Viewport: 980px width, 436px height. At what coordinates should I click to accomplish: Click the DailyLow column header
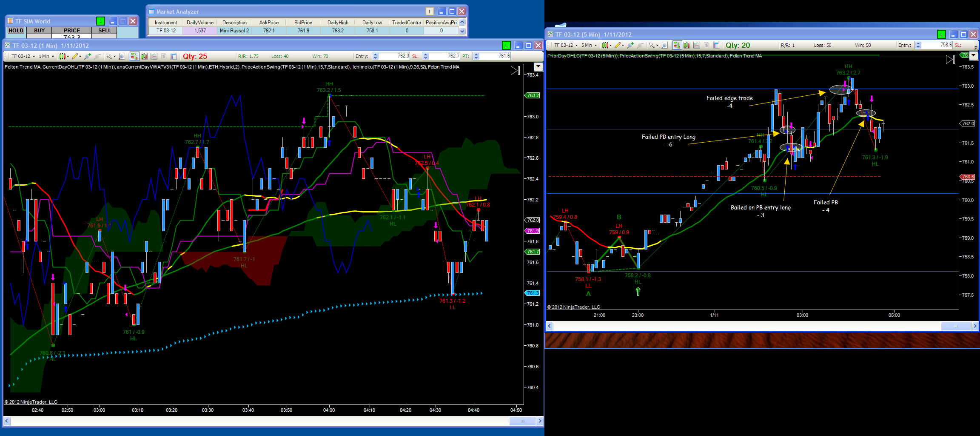pos(372,23)
